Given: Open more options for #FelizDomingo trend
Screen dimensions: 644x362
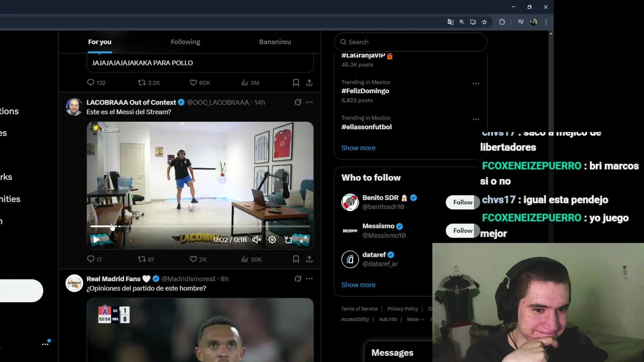Looking at the screenshot, I should click(475, 83).
